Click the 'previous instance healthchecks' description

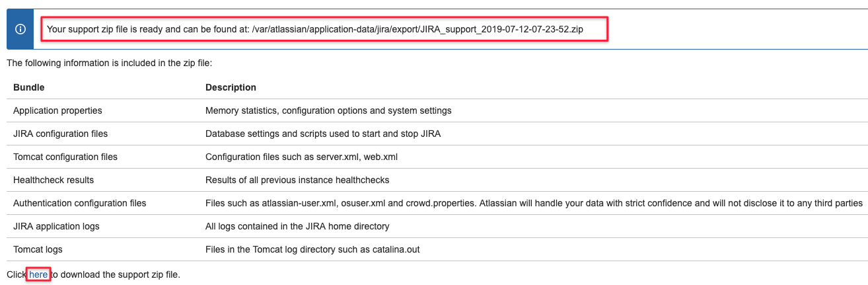297,180
